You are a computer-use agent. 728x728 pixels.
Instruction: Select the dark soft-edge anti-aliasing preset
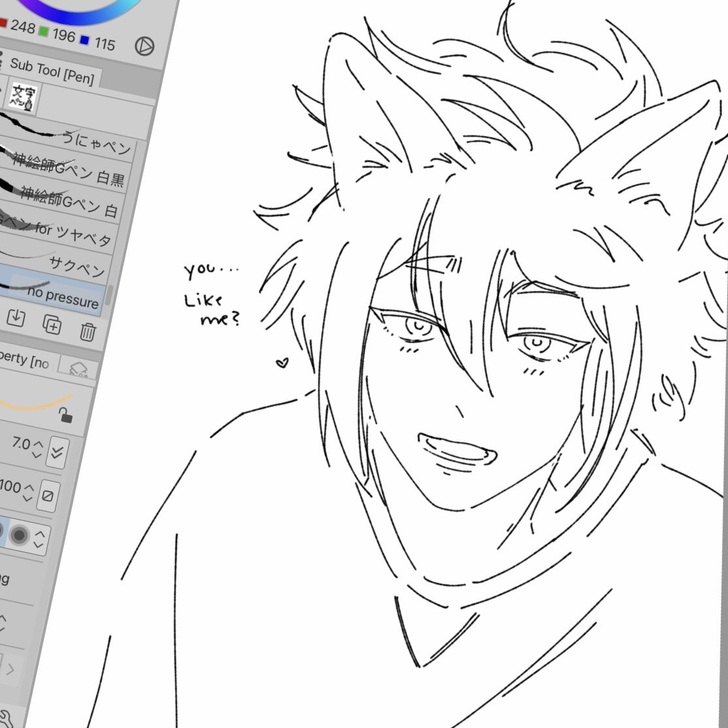pos(20,535)
